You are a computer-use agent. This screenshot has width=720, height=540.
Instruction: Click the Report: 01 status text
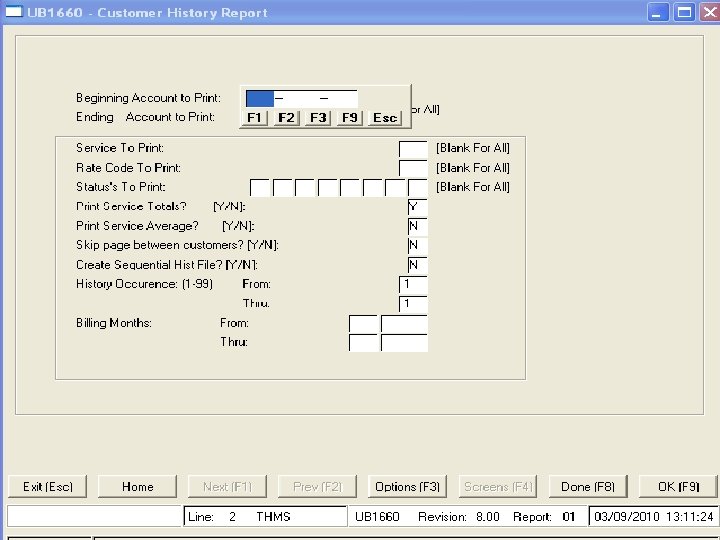(x=544, y=517)
